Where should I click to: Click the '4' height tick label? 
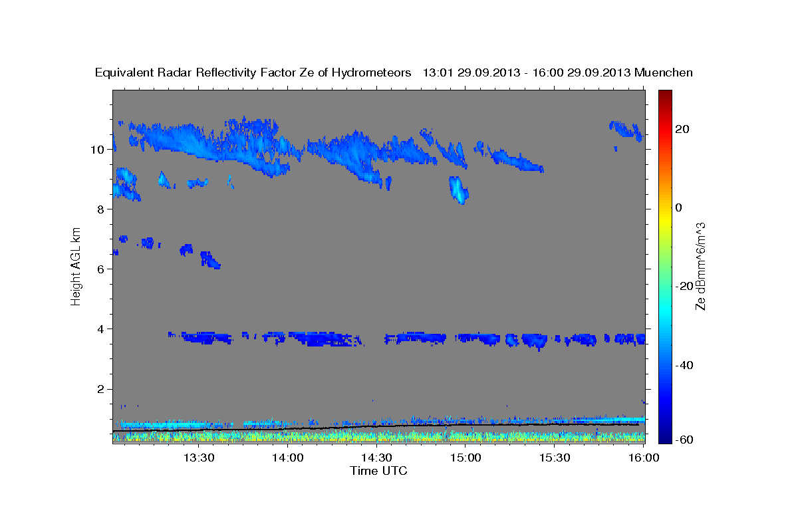point(102,329)
